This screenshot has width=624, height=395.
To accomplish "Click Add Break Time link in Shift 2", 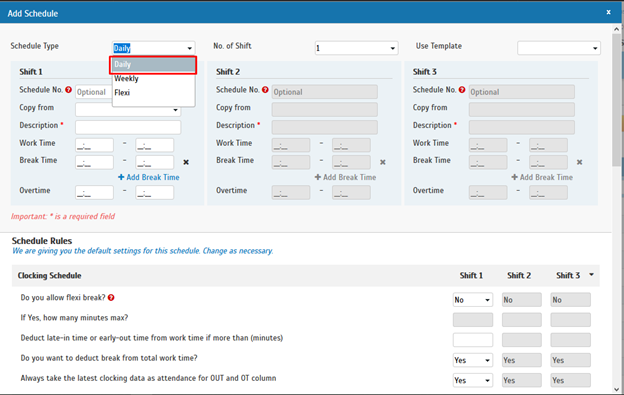I will [x=345, y=177].
